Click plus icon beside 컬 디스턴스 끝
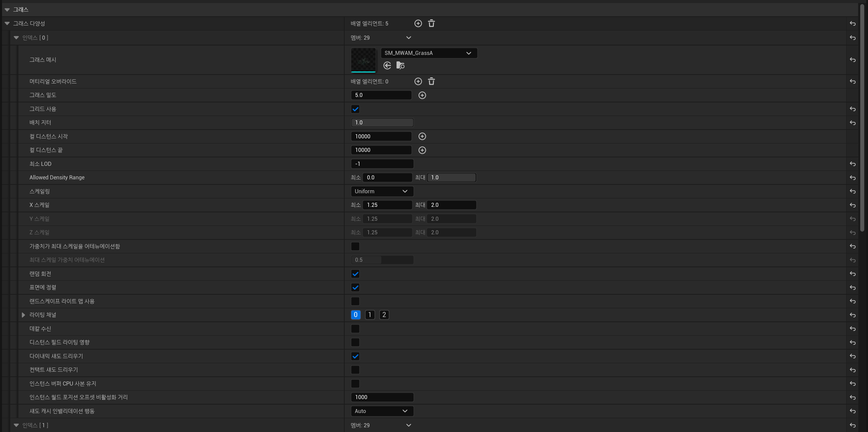Image resolution: width=868 pixels, height=432 pixels. pyautogui.click(x=422, y=150)
